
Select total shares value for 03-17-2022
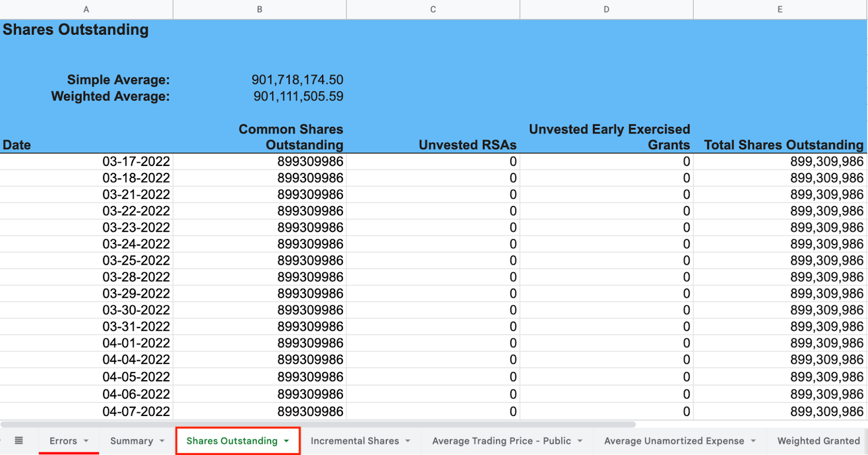[x=780, y=162]
